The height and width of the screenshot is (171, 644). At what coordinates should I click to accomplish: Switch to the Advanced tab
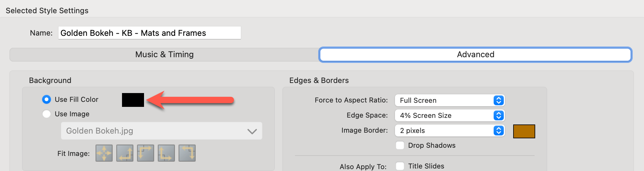tap(475, 55)
